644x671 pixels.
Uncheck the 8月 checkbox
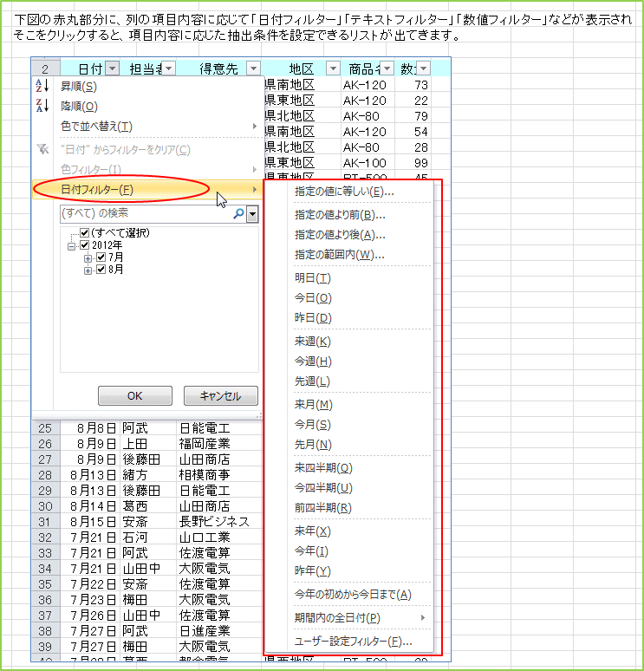click(101, 270)
